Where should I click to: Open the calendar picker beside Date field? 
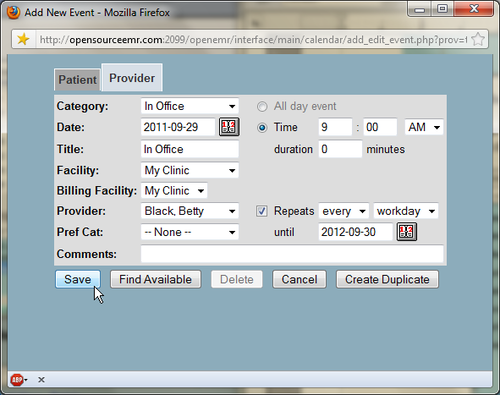pos(229,127)
